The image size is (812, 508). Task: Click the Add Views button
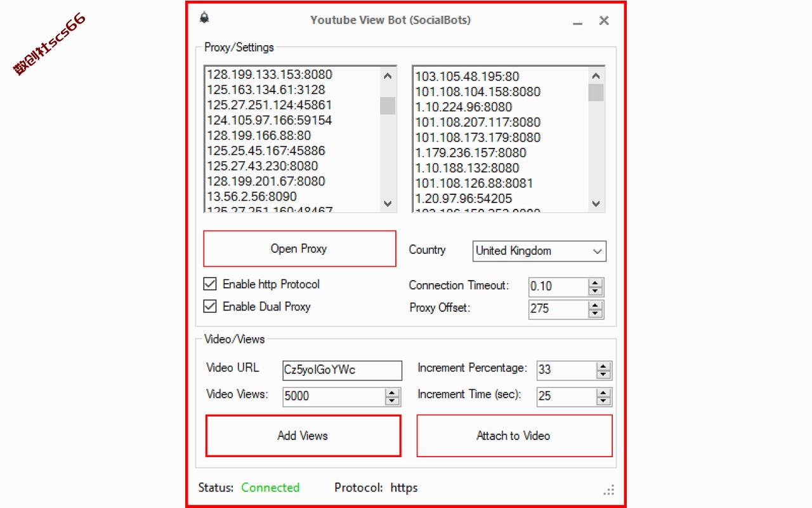tap(303, 436)
